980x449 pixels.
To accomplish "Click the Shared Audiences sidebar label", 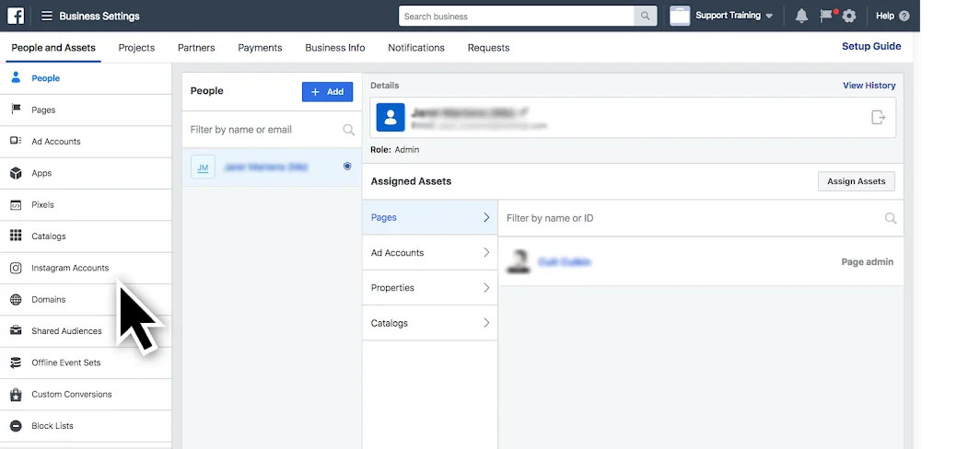I will click(67, 331).
